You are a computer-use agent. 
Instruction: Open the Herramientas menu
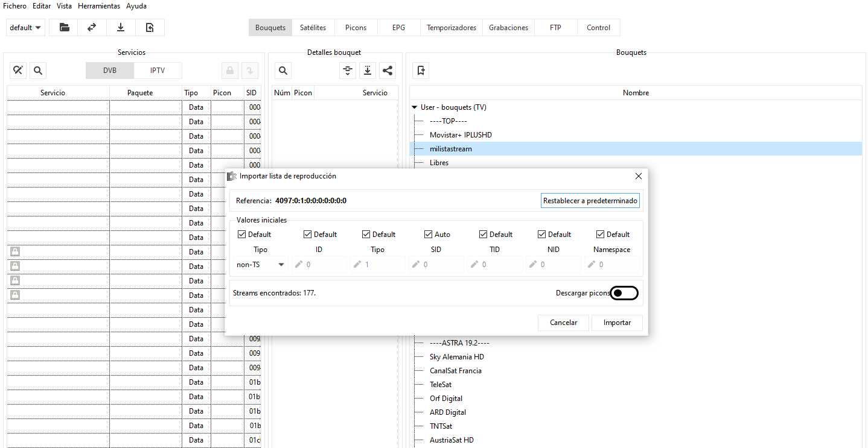(99, 6)
